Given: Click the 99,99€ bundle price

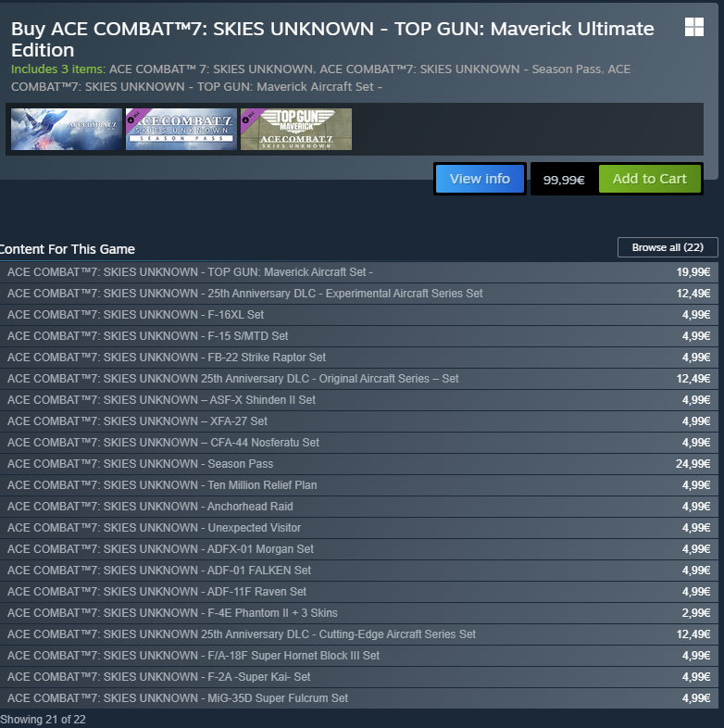Looking at the screenshot, I should 564,180.
